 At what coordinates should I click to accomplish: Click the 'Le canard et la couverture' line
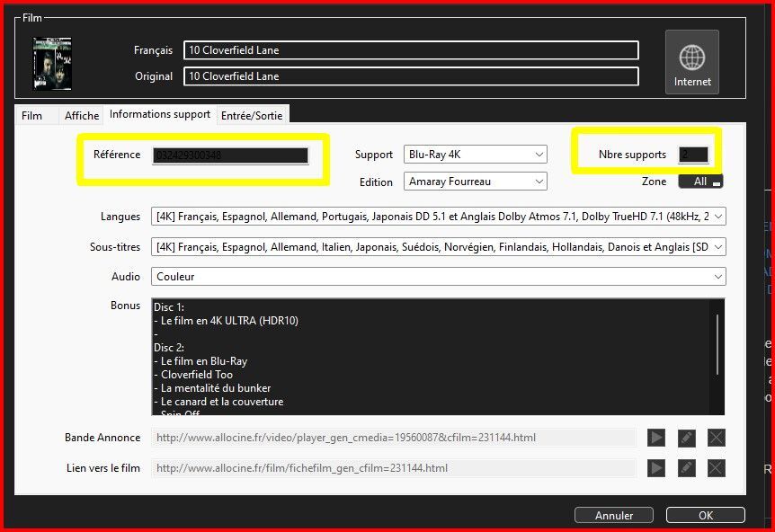click(x=218, y=402)
